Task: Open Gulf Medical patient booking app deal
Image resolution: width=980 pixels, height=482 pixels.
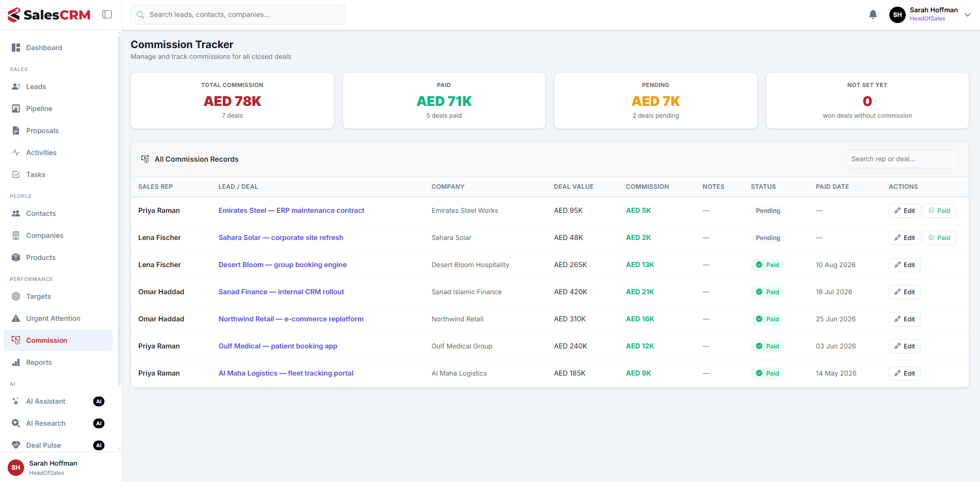Action: 278,346
